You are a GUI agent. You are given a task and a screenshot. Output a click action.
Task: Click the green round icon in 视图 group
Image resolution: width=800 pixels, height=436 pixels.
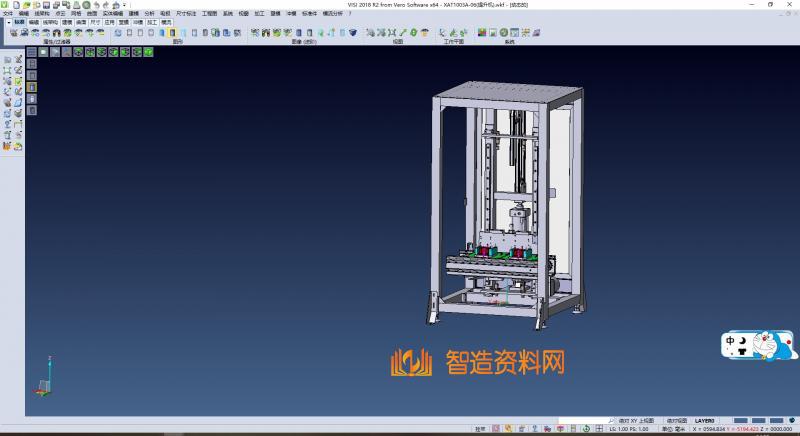[414, 33]
